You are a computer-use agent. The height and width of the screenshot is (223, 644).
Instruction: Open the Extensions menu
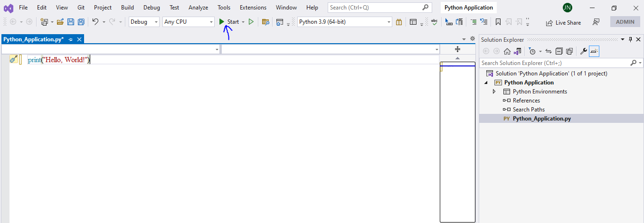253,8
